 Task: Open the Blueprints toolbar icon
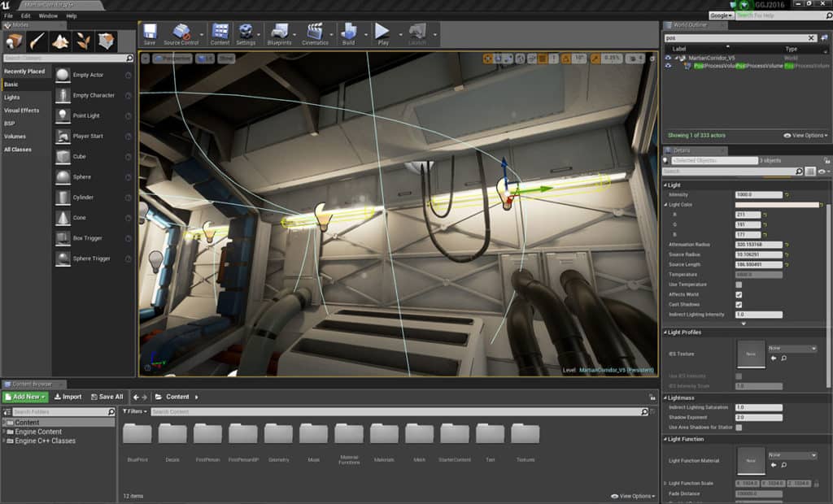279,34
